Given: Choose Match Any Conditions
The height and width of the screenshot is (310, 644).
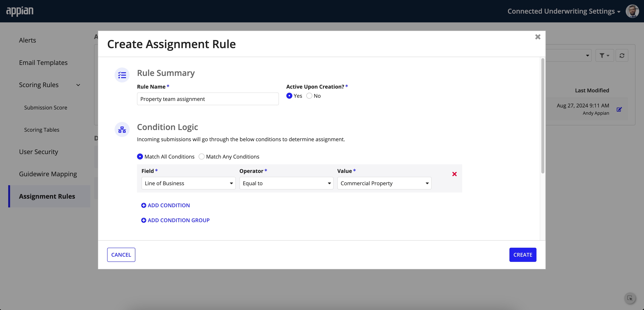Looking at the screenshot, I should coord(201,157).
